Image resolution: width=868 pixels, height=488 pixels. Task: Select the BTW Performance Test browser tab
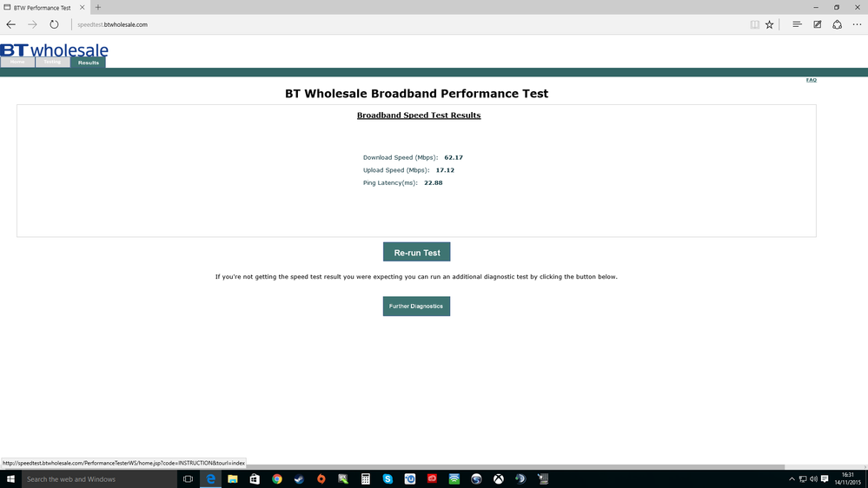pos(44,7)
